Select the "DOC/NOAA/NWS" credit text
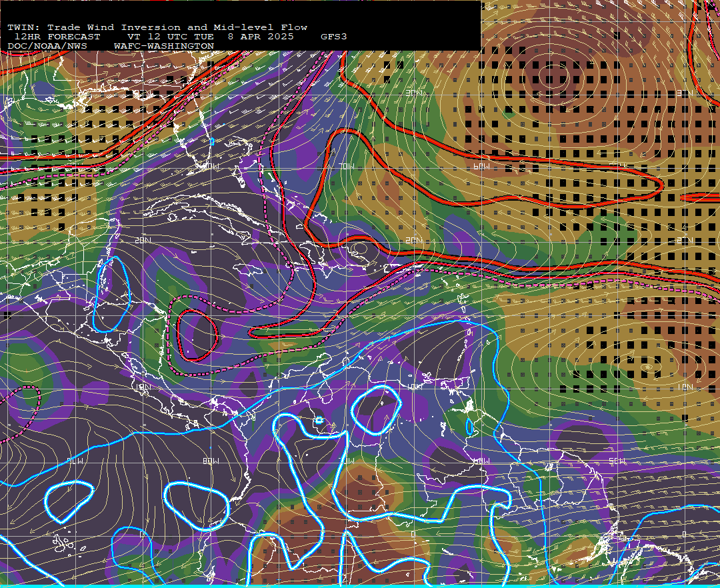This screenshot has width=720, height=588. tap(47, 47)
